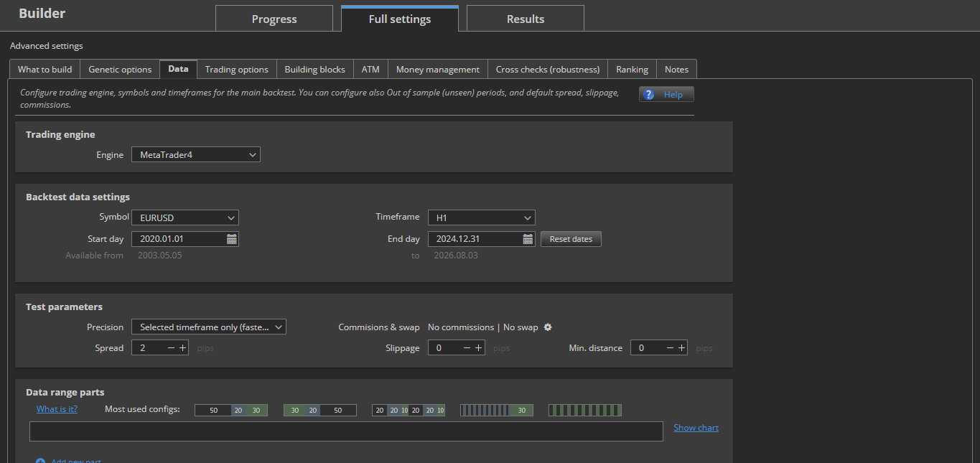Increase Min. distance with the plus icon
Image resolution: width=980 pixels, height=463 pixels.
click(681, 348)
